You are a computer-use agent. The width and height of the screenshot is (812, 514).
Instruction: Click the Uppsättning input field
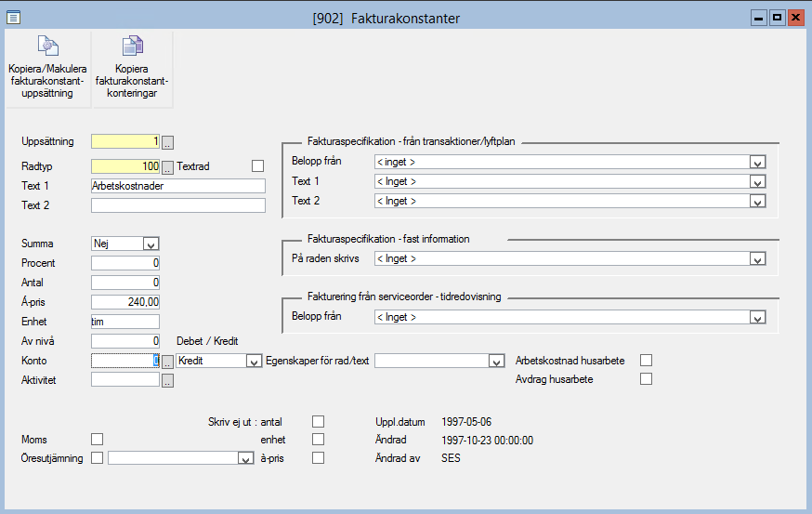click(x=125, y=141)
